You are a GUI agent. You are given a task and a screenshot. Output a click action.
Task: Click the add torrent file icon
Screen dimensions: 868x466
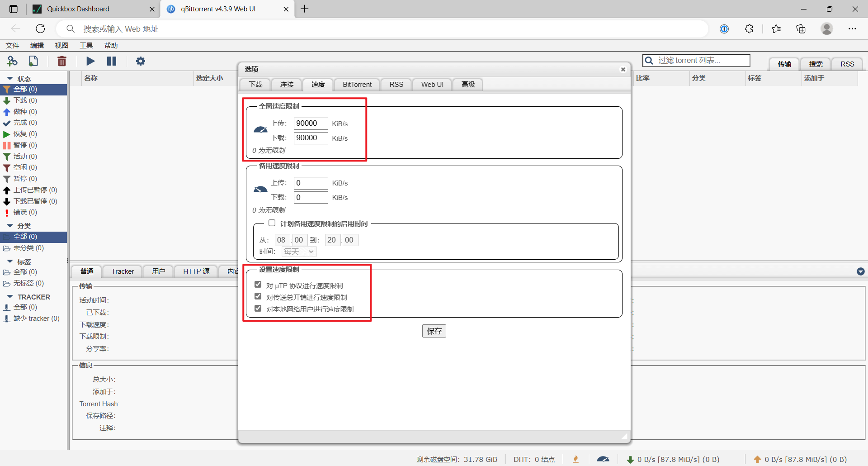(33, 61)
